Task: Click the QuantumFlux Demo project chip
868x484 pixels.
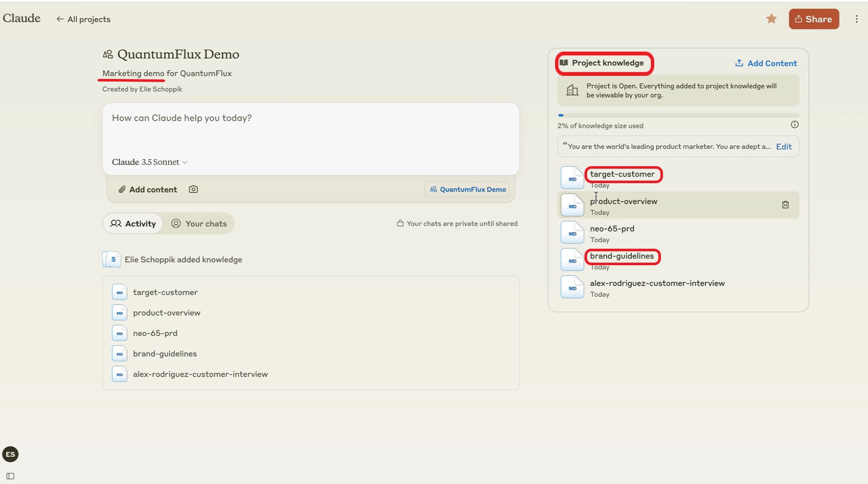Action: (x=467, y=189)
